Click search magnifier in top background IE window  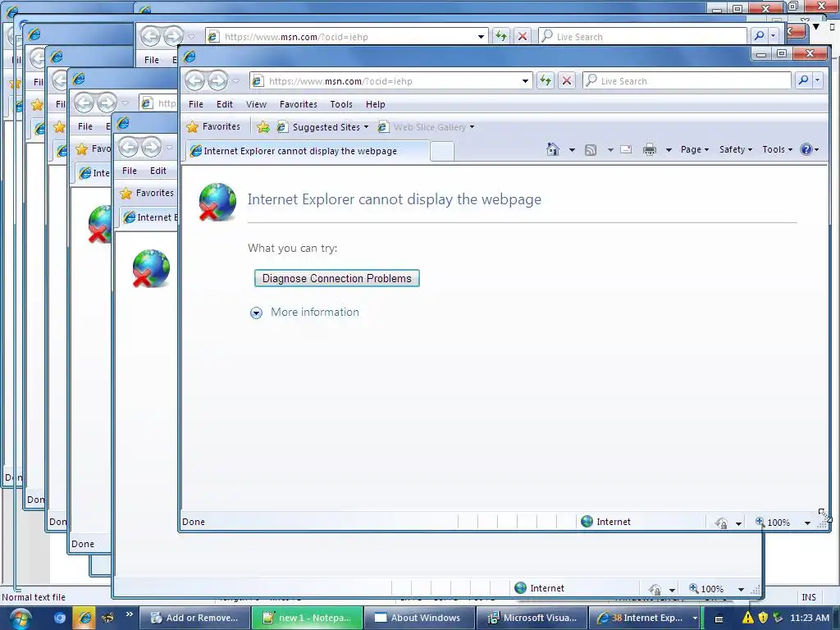click(x=759, y=36)
